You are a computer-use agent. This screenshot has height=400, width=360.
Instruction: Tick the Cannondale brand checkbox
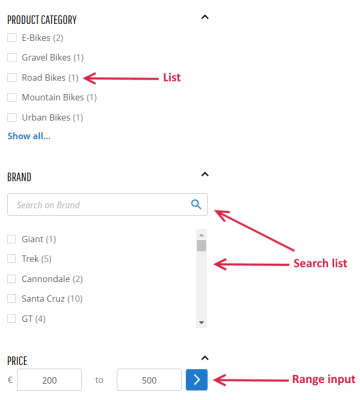(12, 279)
